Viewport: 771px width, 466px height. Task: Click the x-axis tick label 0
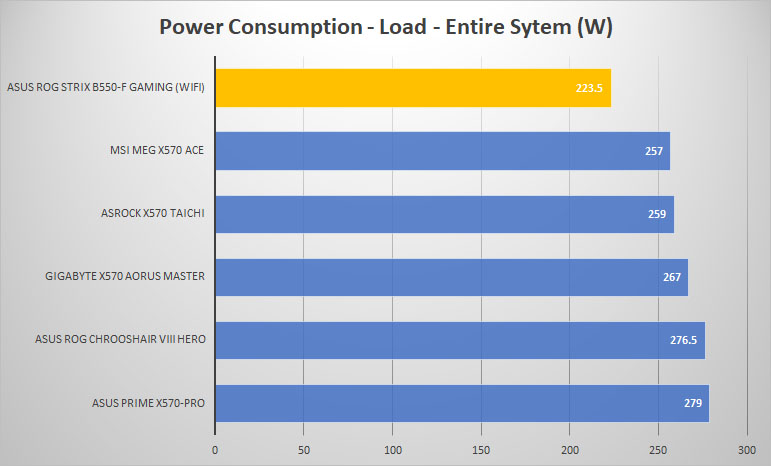point(215,450)
